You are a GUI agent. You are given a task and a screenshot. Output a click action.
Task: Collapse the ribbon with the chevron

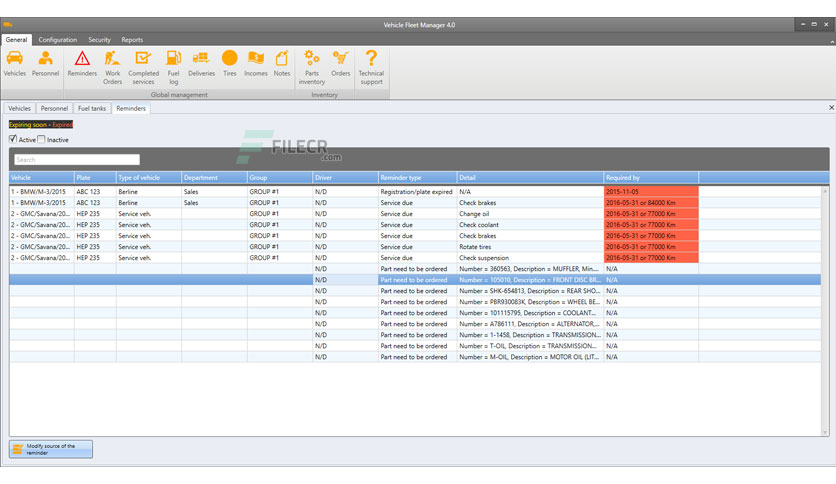832,41
